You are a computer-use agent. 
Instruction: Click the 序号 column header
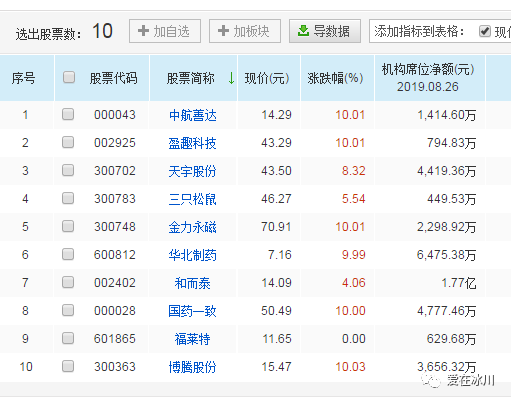pyautogui.click(x=23, y=78)
